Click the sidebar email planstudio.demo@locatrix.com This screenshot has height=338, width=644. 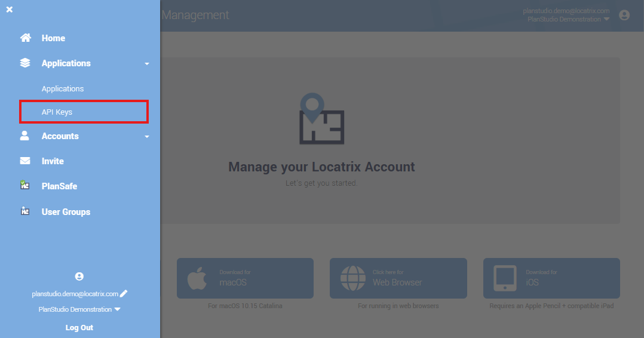tap(75, 294)
